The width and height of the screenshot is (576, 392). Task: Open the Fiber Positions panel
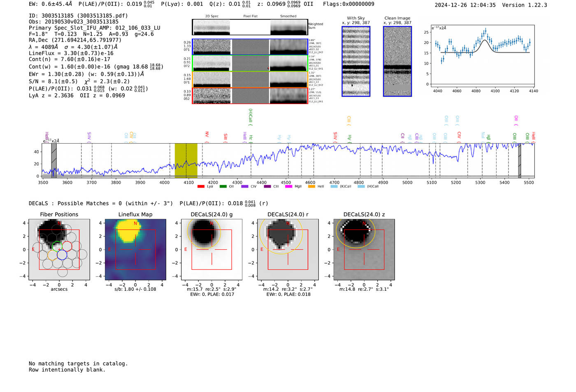pyautogui.click(x=59, y=249)
